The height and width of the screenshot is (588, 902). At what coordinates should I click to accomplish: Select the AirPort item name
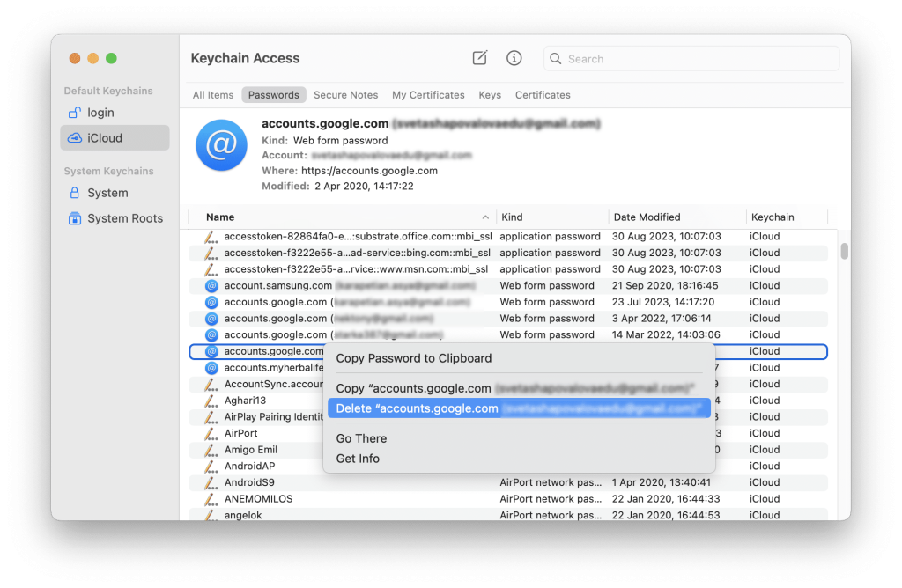point(241,433)
